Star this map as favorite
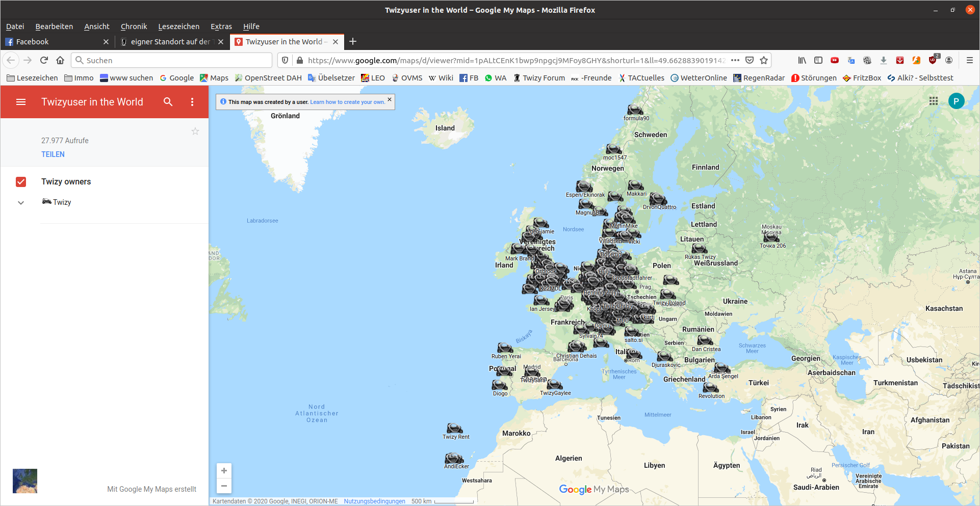Image resolution: width=980 pixels, height=506 pixels. [x=195, y=131]
